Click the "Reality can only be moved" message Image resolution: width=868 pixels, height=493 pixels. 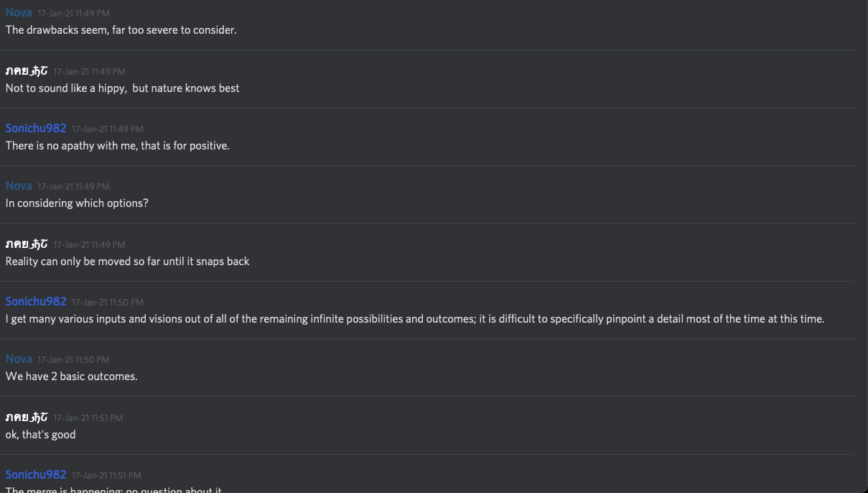point(127,261)
